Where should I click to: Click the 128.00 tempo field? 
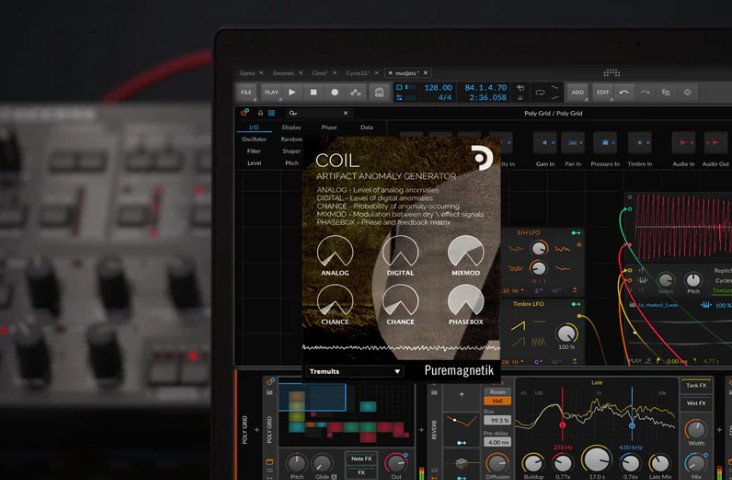(x=437, y=87)
